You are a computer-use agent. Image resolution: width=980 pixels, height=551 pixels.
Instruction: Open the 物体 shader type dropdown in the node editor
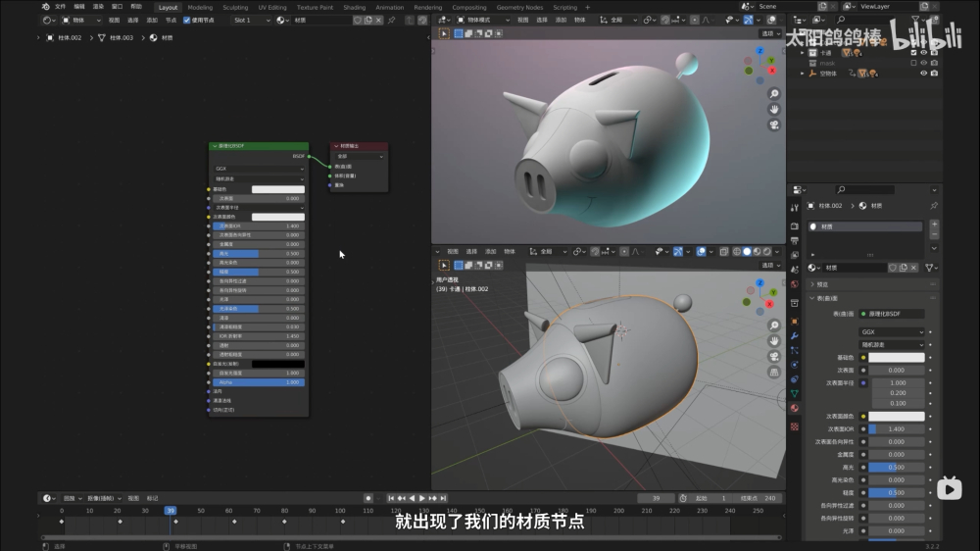tap(81, 20)
